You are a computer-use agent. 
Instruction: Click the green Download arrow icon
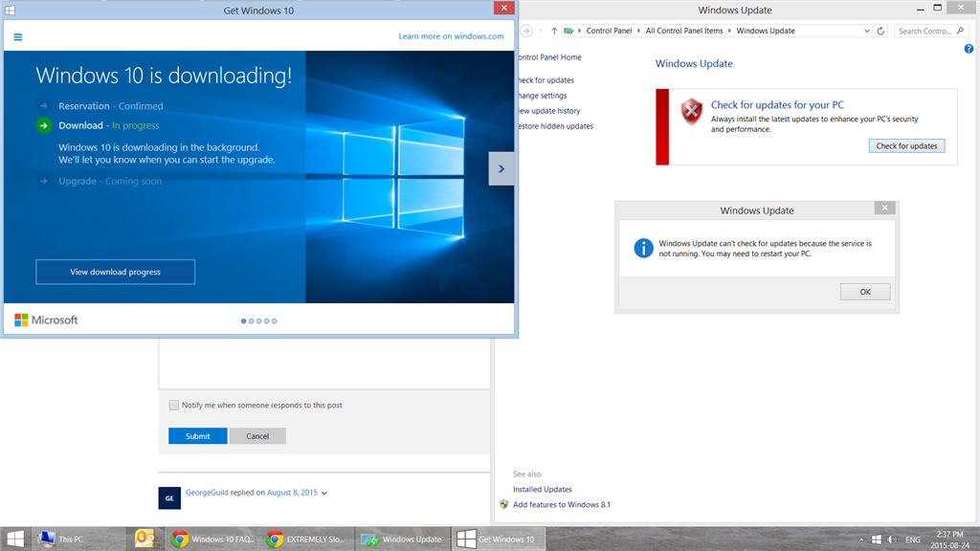[44, 125]
